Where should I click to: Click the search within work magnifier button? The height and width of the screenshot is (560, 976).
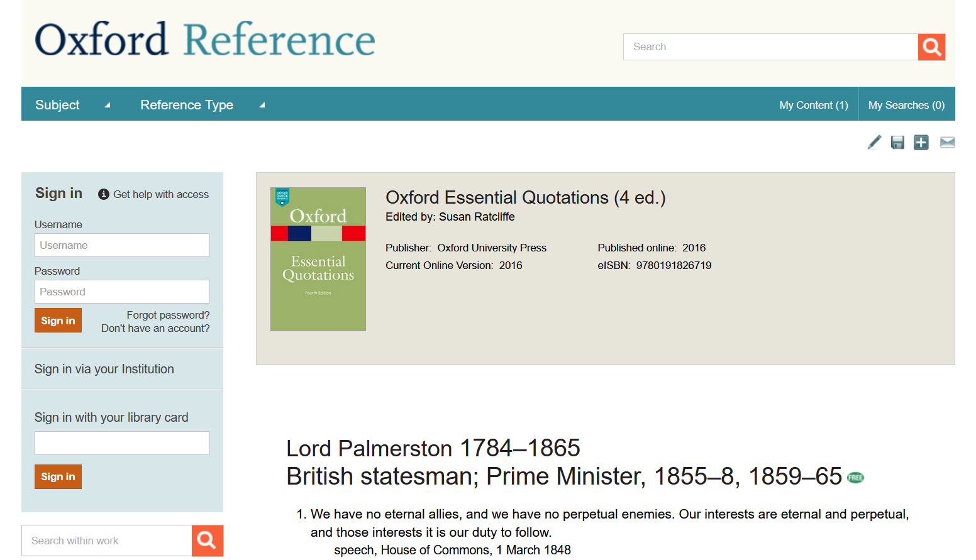point(208,541)
